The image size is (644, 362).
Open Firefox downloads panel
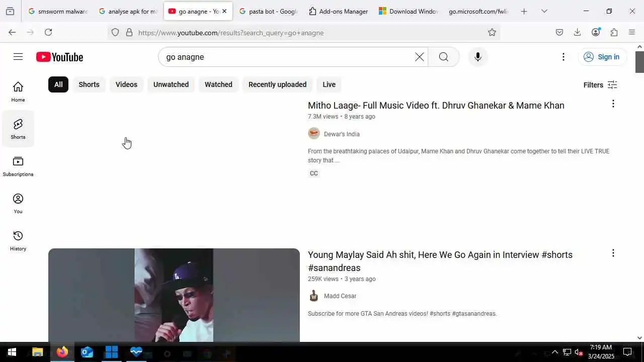577,32
